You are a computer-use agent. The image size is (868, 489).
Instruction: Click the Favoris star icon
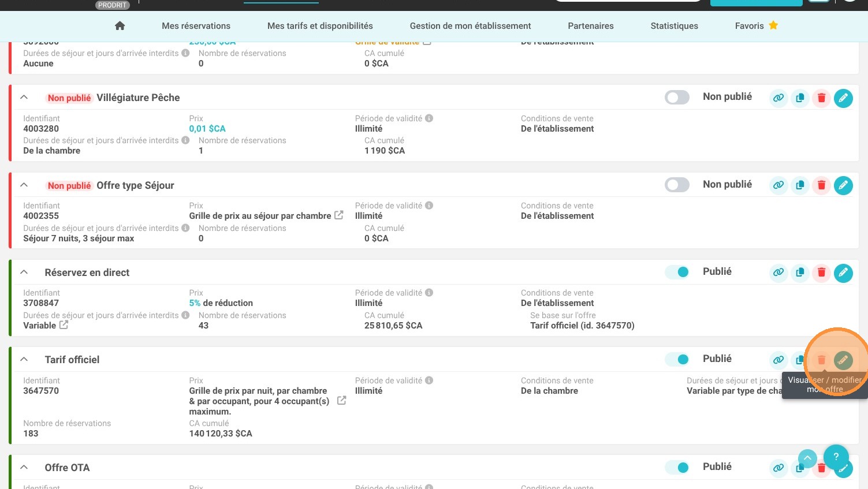773,25
